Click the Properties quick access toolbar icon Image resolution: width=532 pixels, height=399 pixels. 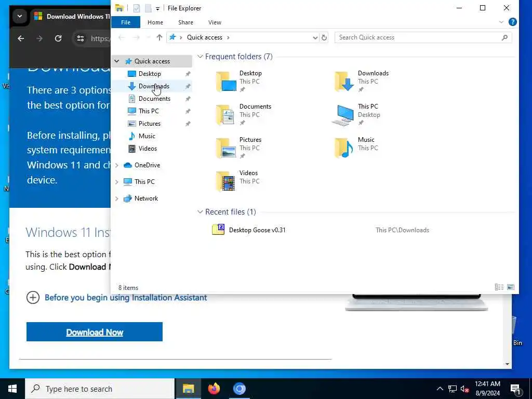(x=137, y=8)
